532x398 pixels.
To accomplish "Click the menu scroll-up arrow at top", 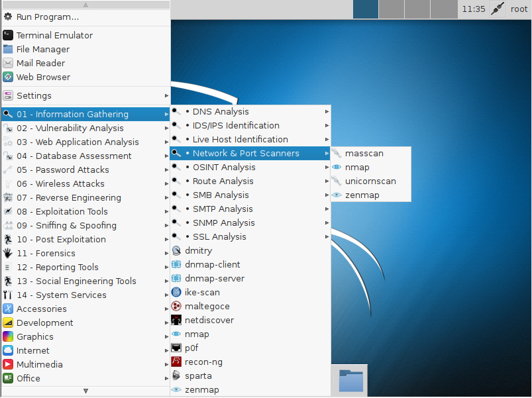I will 85,5.
